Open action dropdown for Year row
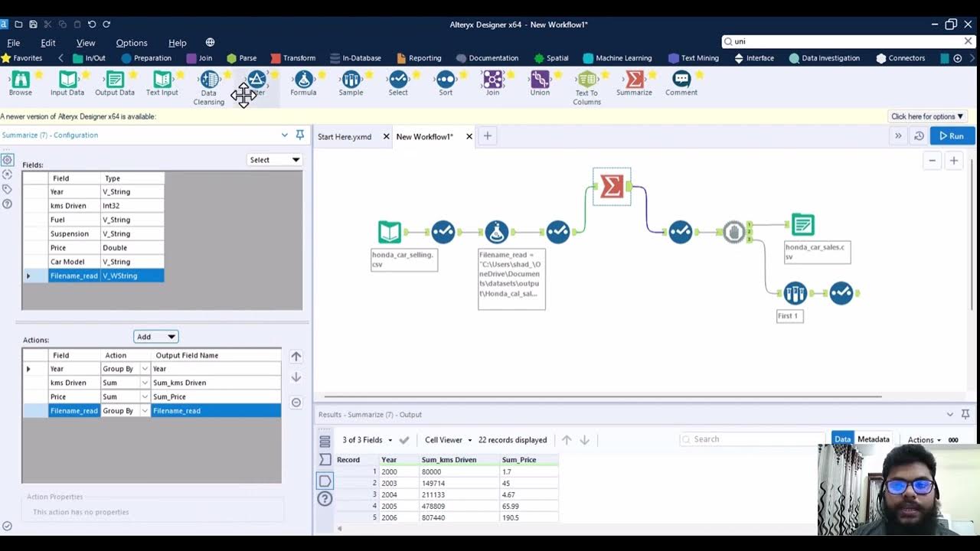Viewport: 980px width, 551px height. pos(145,369)
